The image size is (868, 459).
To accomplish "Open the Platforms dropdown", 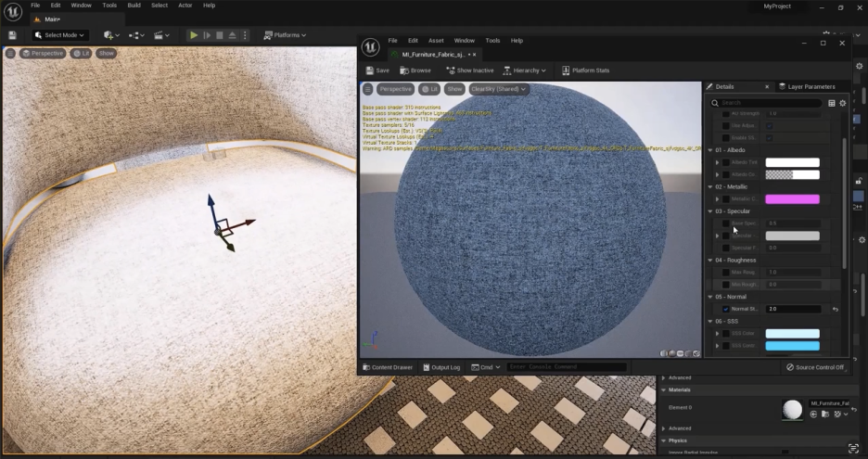I will [285, 35].
